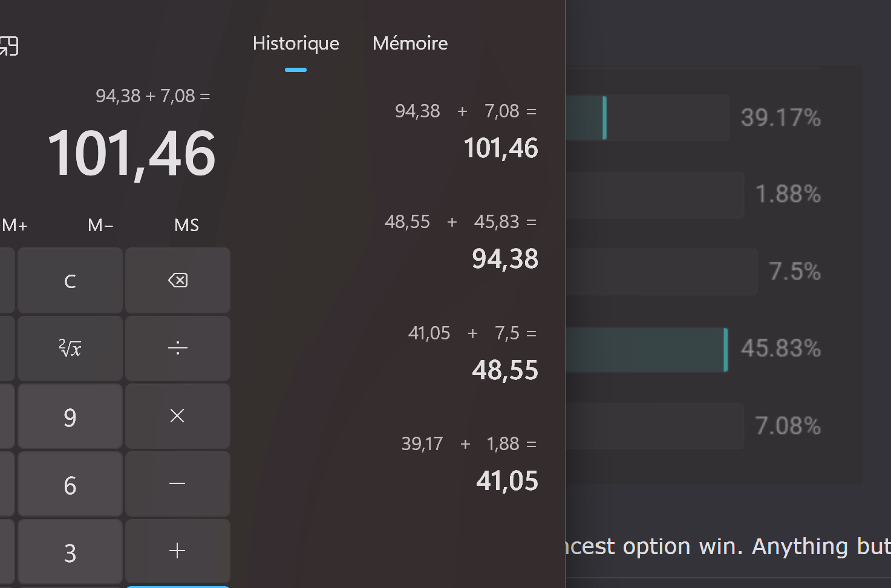Image resolution: width=891 pixels, height=588 pixels.
Task: Switch to the Historique tab
Action: [x=296, y=44]
